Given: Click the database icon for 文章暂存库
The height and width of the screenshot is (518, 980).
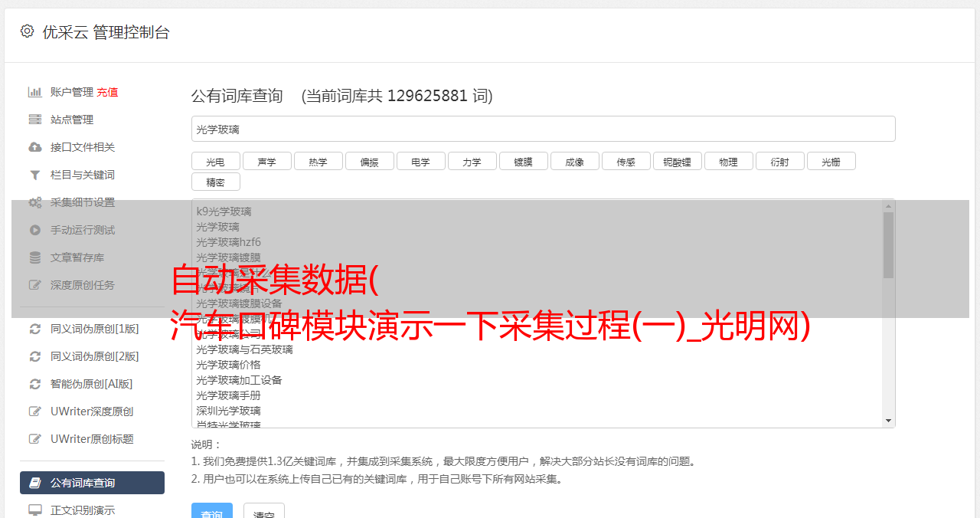Looking at the screenshot, I should pyautogui.click(x=34, y=257).
